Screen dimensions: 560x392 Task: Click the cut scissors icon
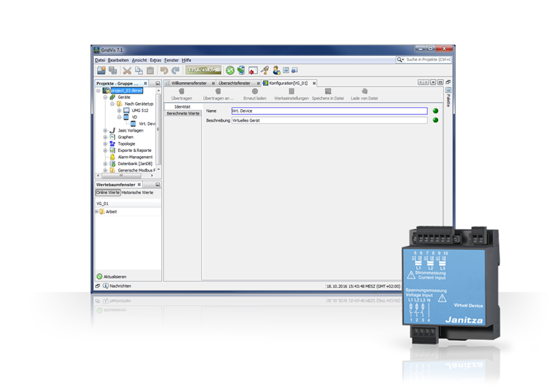(x=127, y=70)
